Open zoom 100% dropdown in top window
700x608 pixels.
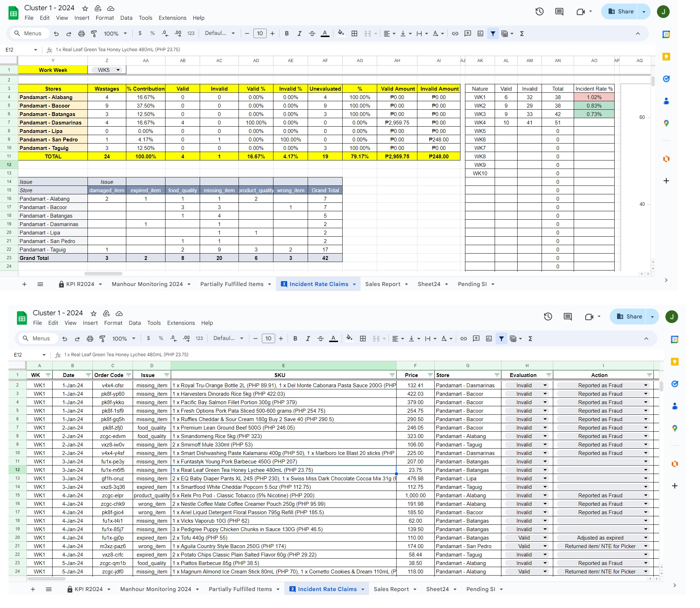point(115,34)
